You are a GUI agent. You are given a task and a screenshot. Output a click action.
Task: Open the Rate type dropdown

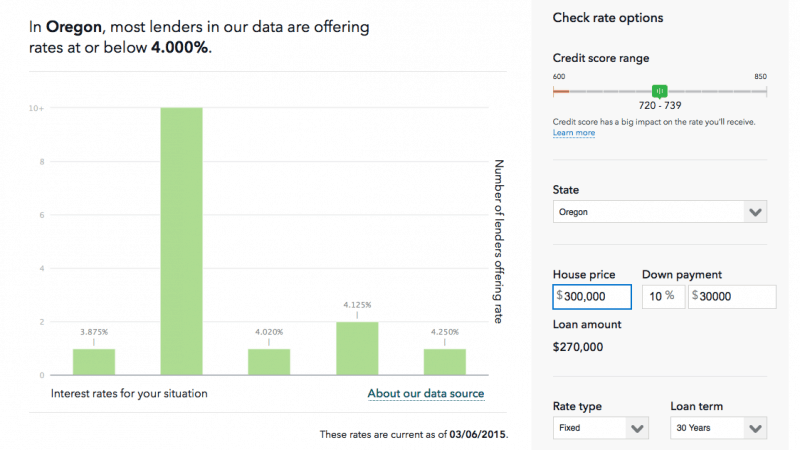[602, 428]
